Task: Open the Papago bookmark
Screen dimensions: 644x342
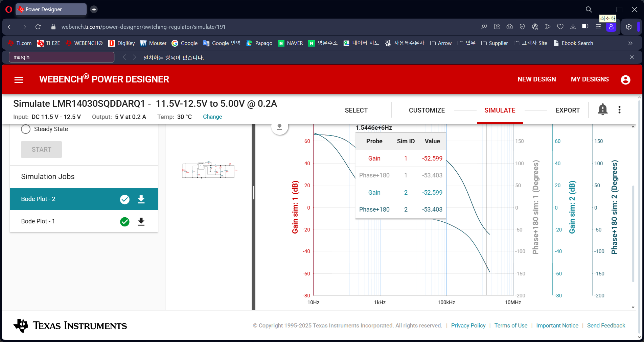Action: click(259, 43)
